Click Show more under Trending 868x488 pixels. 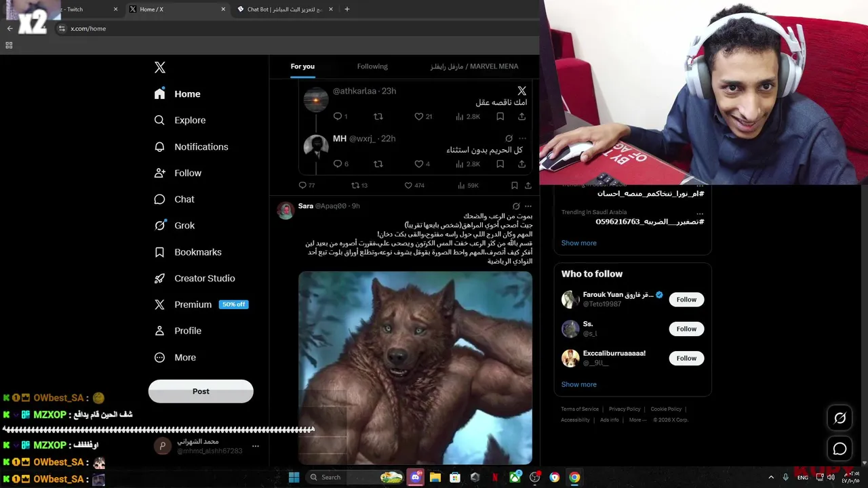point(578,243)
